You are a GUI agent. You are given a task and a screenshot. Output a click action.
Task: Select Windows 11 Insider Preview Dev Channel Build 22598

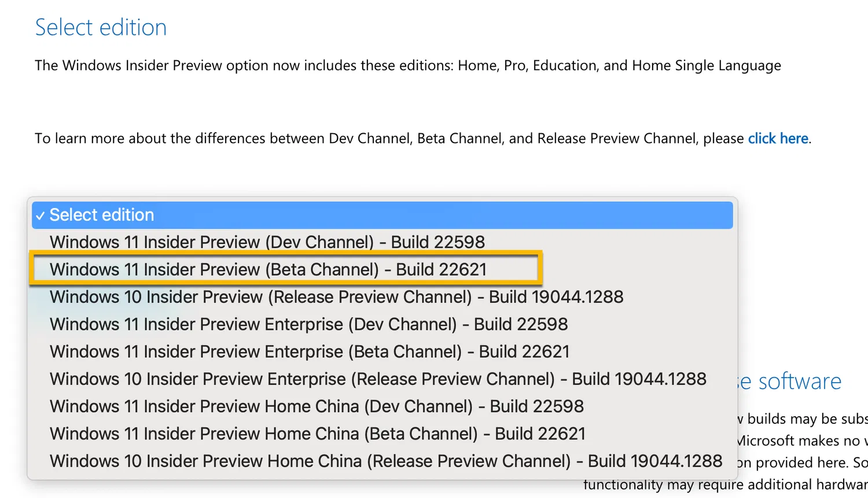267,241
